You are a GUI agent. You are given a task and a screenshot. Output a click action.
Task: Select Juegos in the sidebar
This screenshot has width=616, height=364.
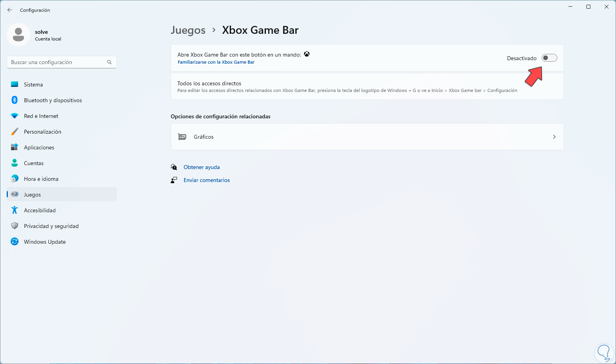point(62,194)
